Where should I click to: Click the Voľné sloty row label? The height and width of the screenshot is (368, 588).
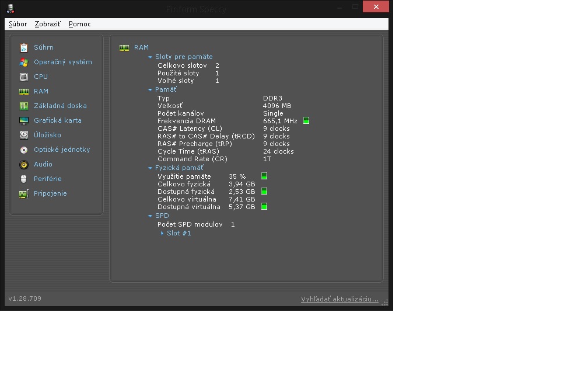[x=176, y=81]
